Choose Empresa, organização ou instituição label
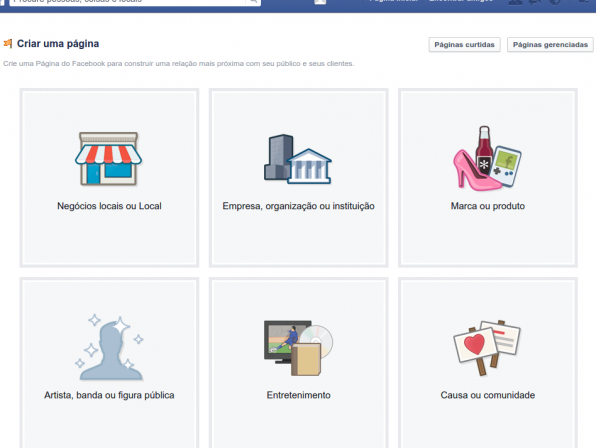Image resolution: width=596 pixels, height=448 pixels. (x=298, y=206)
